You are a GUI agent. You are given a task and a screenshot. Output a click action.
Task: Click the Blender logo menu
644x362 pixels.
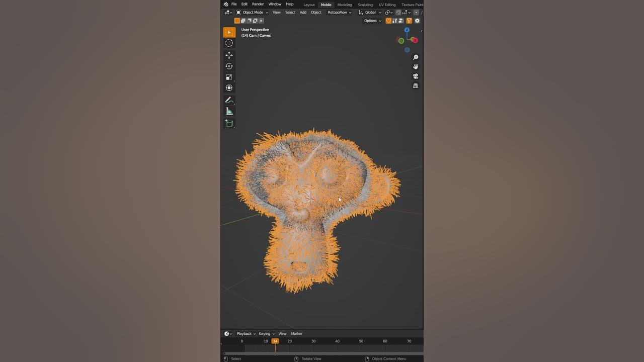[226, 4]
